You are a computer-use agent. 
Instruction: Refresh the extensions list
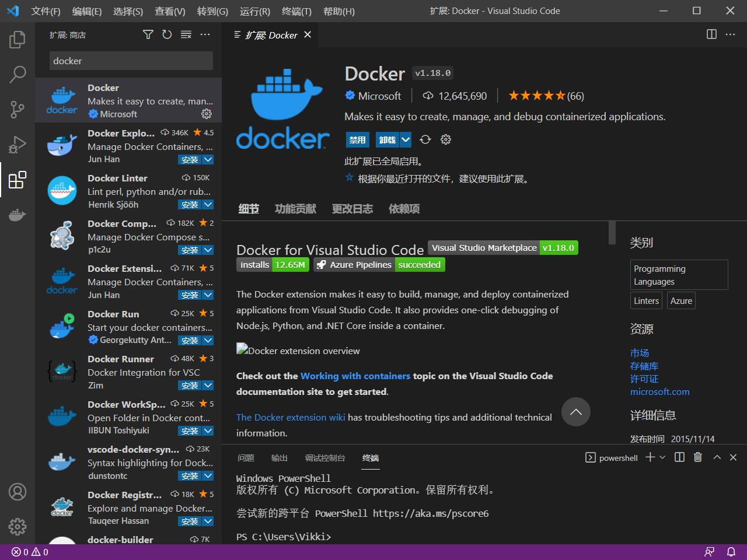click(x=167, y=34)
